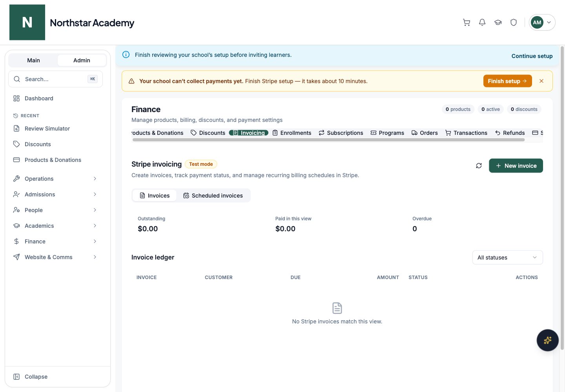Open the sparkle assistant floating button
The image size is (565, 392).
[x=548, y=340]
